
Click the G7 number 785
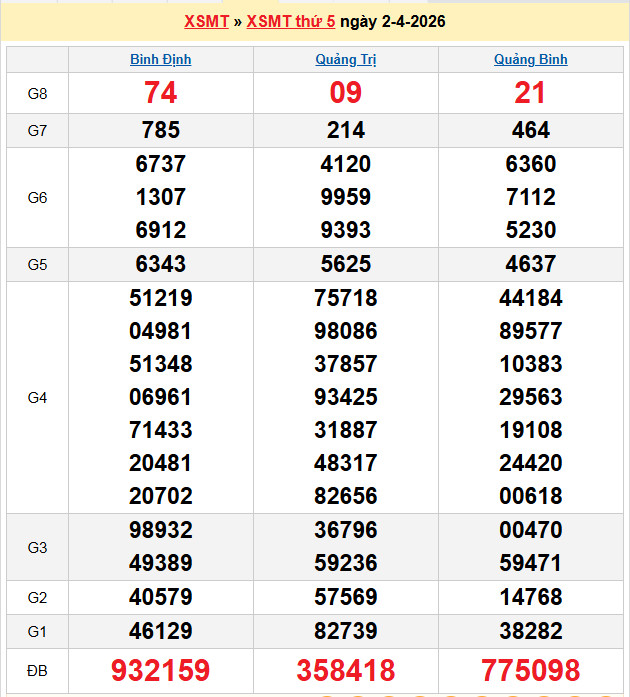click(161, 130)
